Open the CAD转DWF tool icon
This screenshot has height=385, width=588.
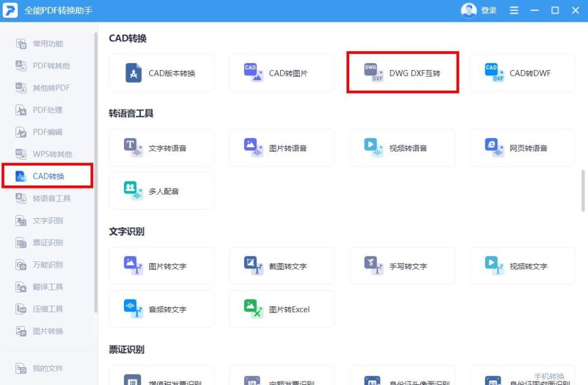tap(494, 72)
